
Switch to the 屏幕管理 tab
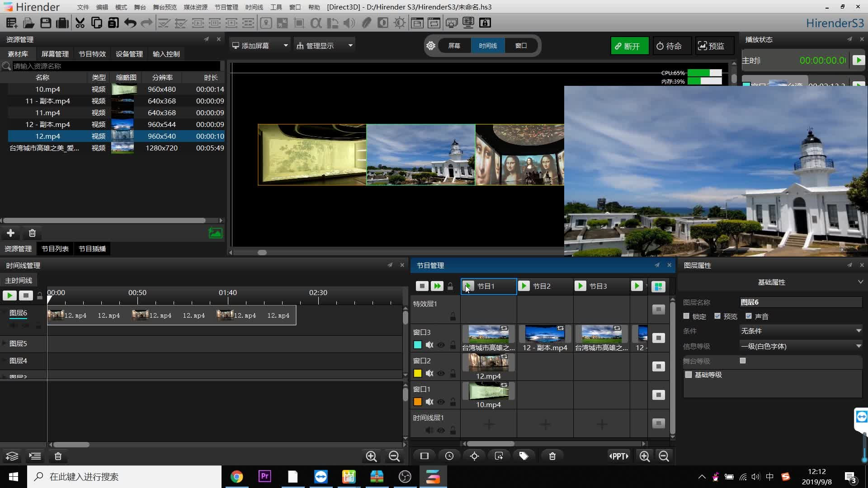(55, 54)
